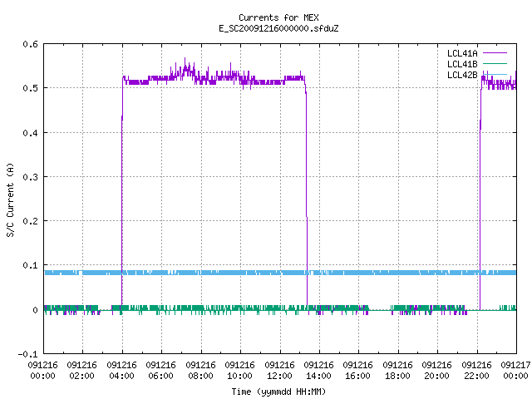
Task: Click the 'S/C Current (A)' y-axis label
Action: point(10,200)
